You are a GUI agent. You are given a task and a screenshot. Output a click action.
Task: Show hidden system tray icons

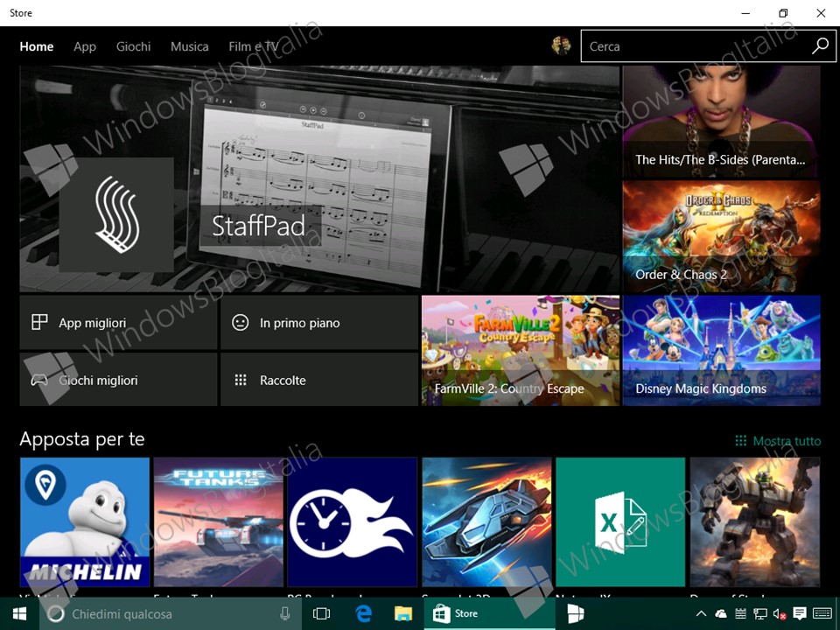[x=701, y=614]
